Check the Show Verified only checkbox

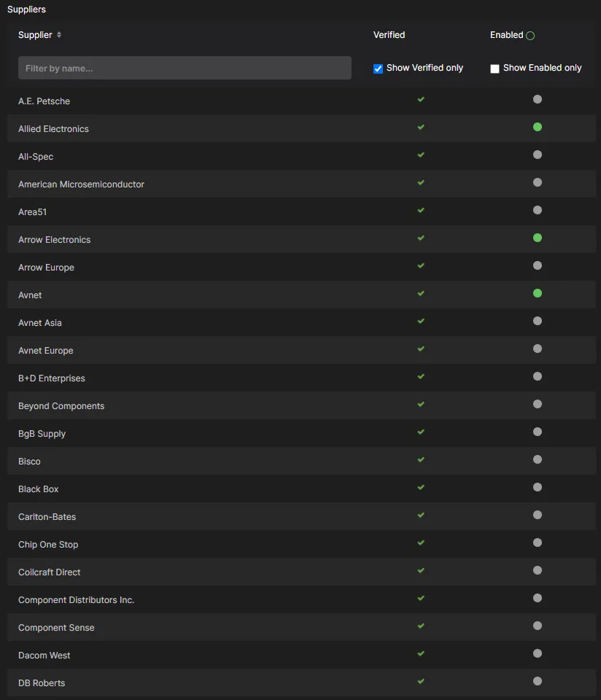click(x=379, y=69)
